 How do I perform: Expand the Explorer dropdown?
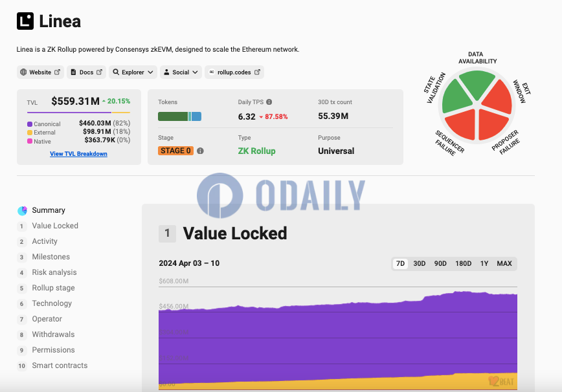(x=133, y=72)
